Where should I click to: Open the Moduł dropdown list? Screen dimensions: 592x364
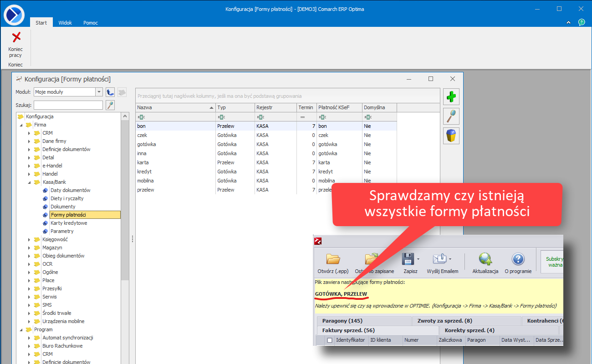pos(99,92)
